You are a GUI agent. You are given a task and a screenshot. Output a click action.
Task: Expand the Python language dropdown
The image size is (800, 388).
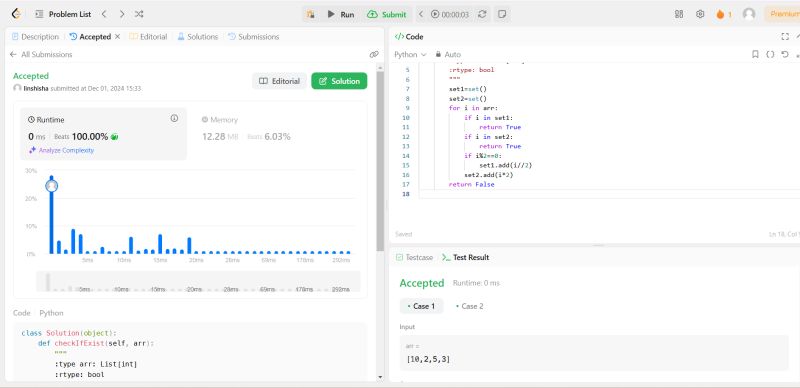(x=410, y=54)
